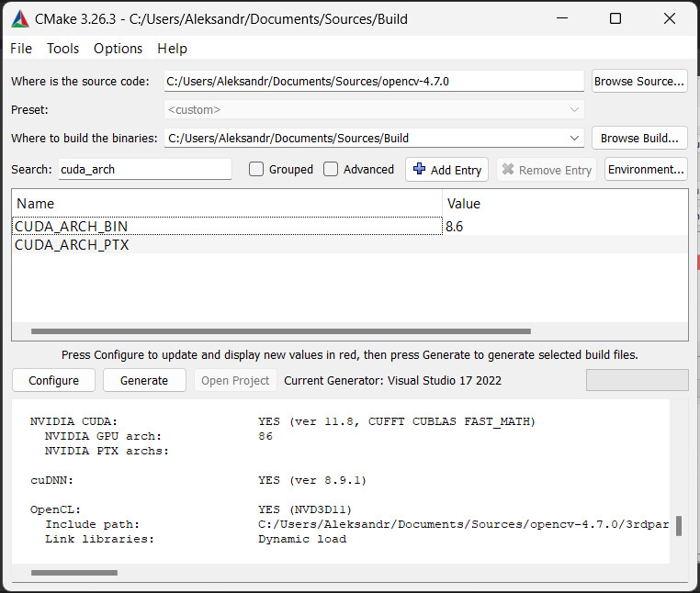
Task: Click the CMake logo icon in title bar
Action: [x=20, y=19]
